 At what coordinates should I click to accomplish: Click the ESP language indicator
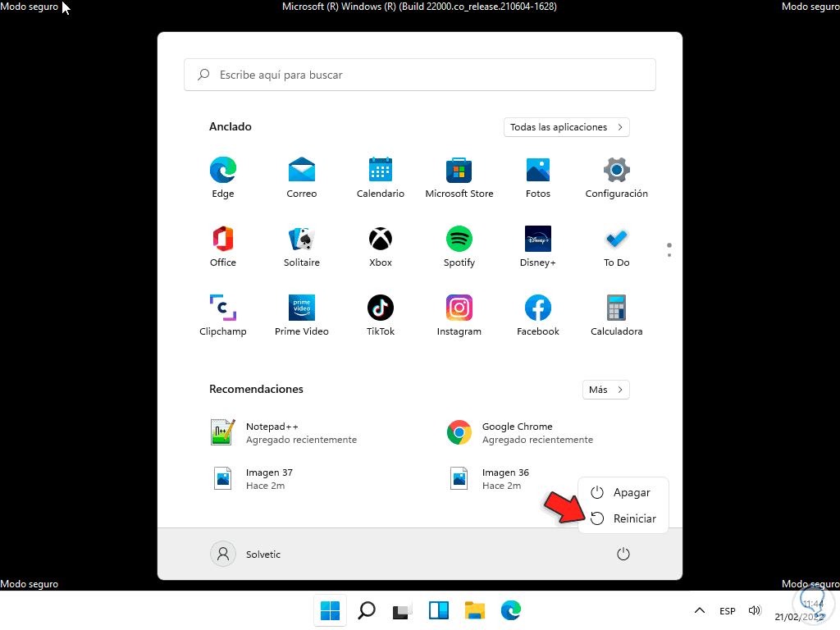(728, 610)
